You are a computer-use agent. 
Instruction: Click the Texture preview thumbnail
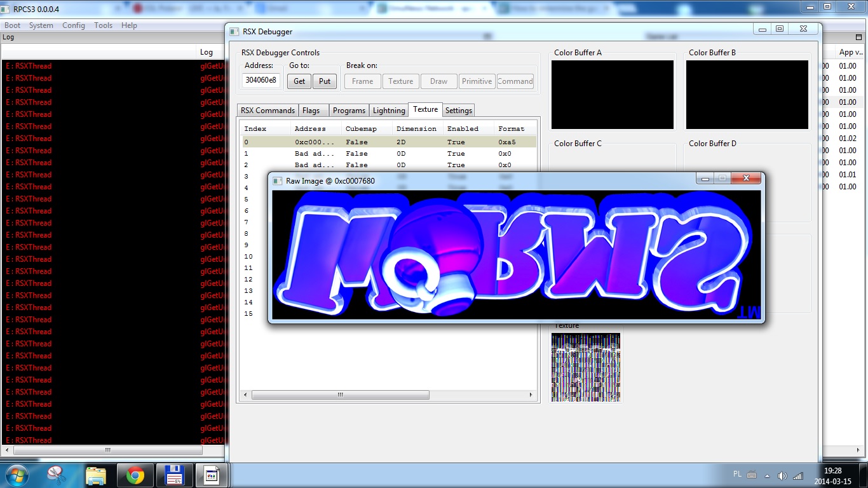(x=586, y=367)
